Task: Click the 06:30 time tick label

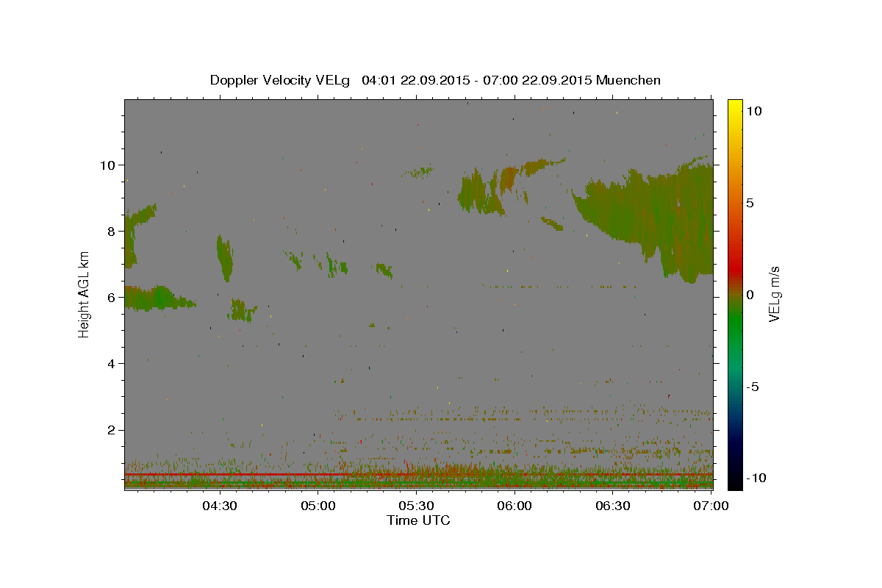Action: coord(613,506)
